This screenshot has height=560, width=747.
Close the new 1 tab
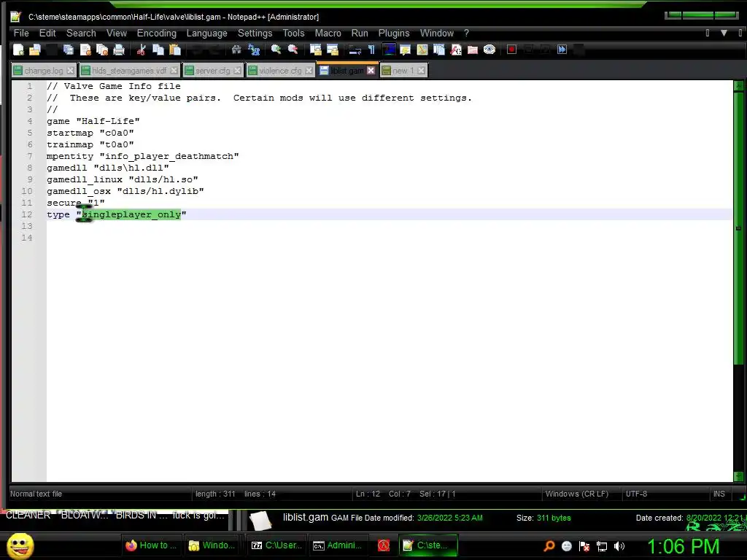pyautogui.click(x=421, y=71)
